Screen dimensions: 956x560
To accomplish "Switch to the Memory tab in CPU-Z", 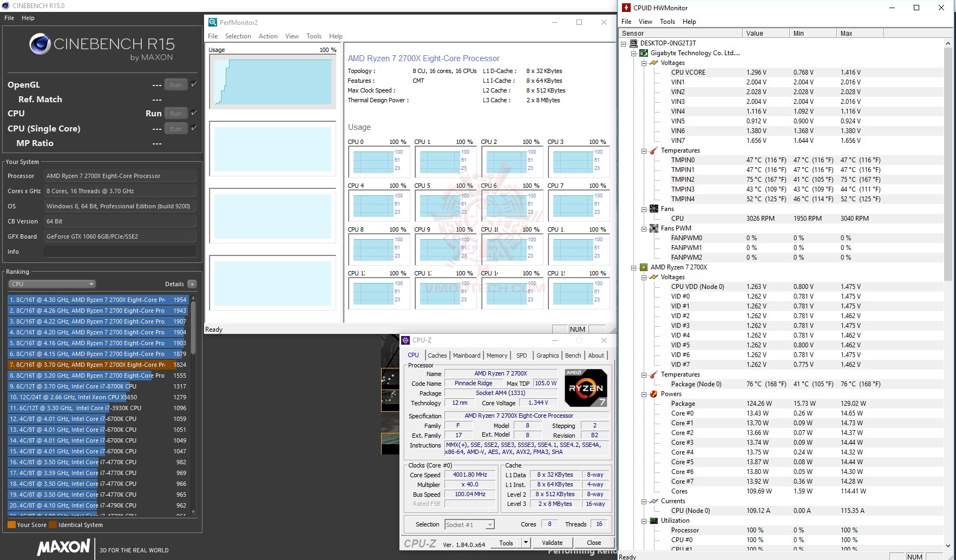I will 497,355.
